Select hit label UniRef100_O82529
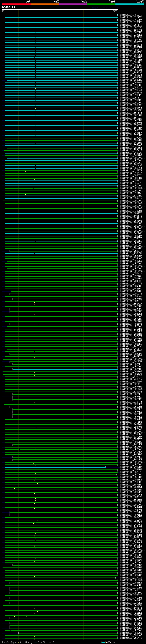Screen dimensions: 146x644 pyautogui.click(x=131, y=87)
